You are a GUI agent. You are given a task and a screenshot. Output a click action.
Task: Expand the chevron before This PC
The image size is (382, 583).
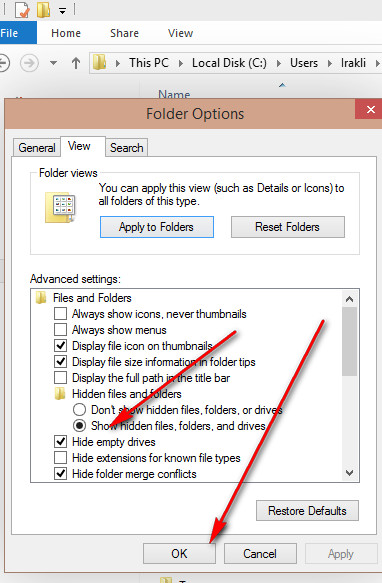point(118,63)
